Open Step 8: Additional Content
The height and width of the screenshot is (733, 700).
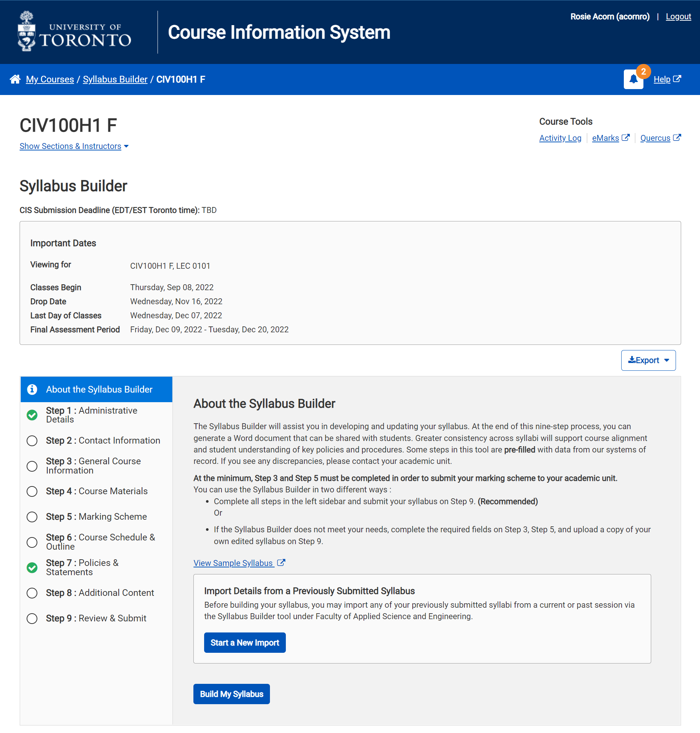99,593
